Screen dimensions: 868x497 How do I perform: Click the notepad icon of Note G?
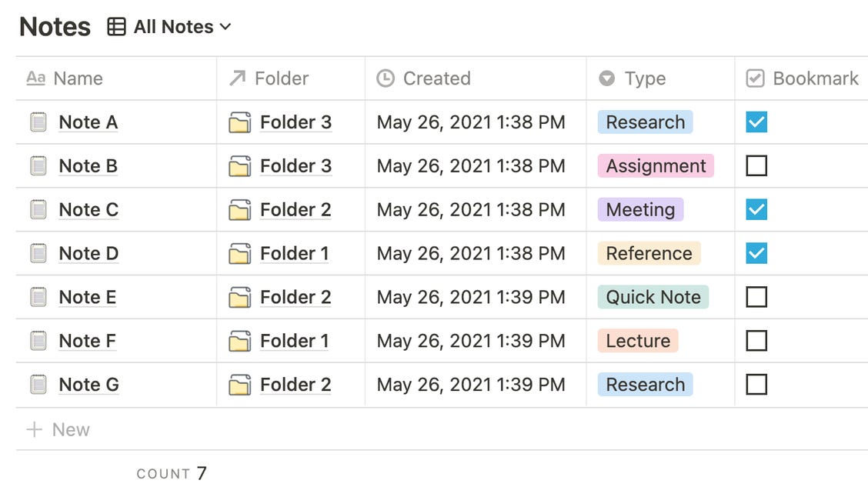(38, 385)
